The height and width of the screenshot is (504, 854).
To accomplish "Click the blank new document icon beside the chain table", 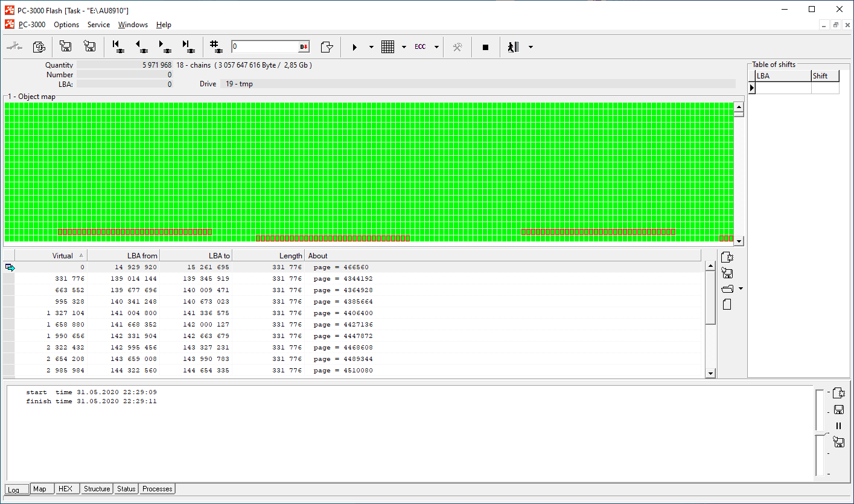I will (x=727, y=305).
